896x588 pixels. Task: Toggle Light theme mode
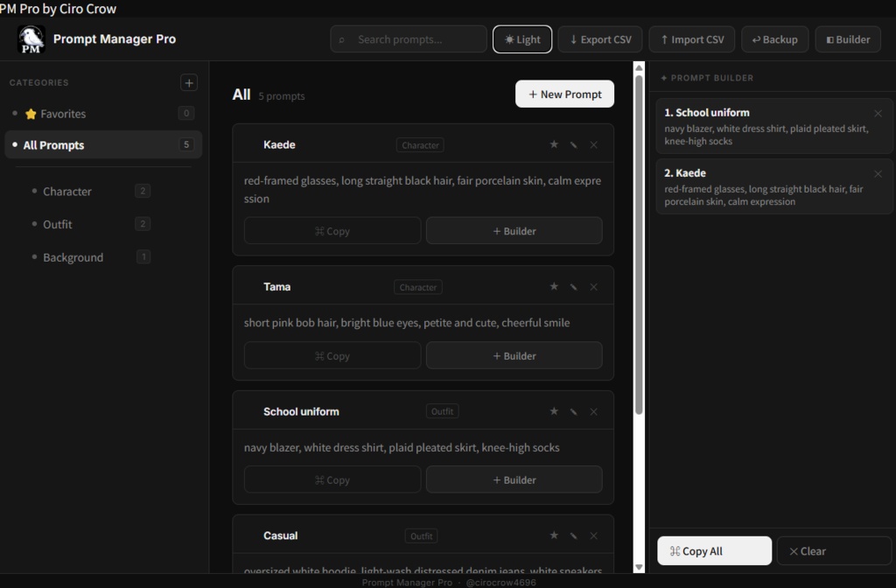(522, 39)
